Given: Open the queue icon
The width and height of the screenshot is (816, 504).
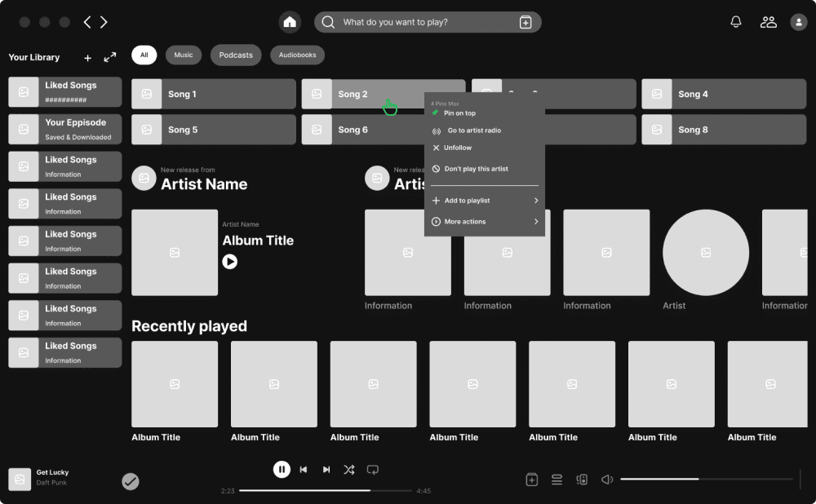Looking at the screenshot, I should [557, 480].
